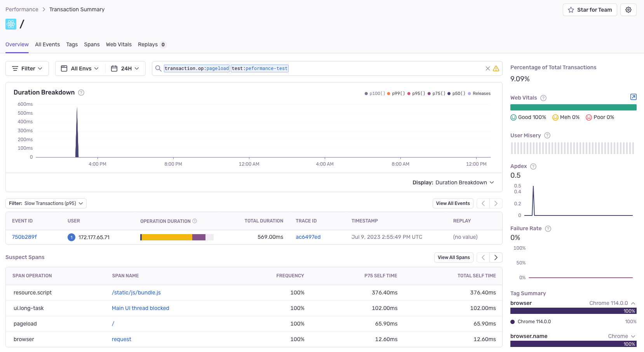Click user avatar for 172.177.65.71
The height and width of the screenshot is (352, 644).
tap(71, 237)
